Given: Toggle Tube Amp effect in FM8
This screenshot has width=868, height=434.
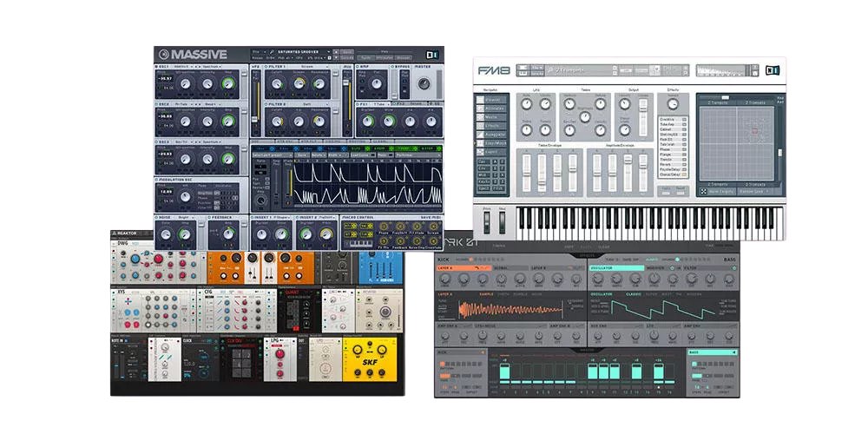Looking at the screenshot, I should click(x=684, y=124).
